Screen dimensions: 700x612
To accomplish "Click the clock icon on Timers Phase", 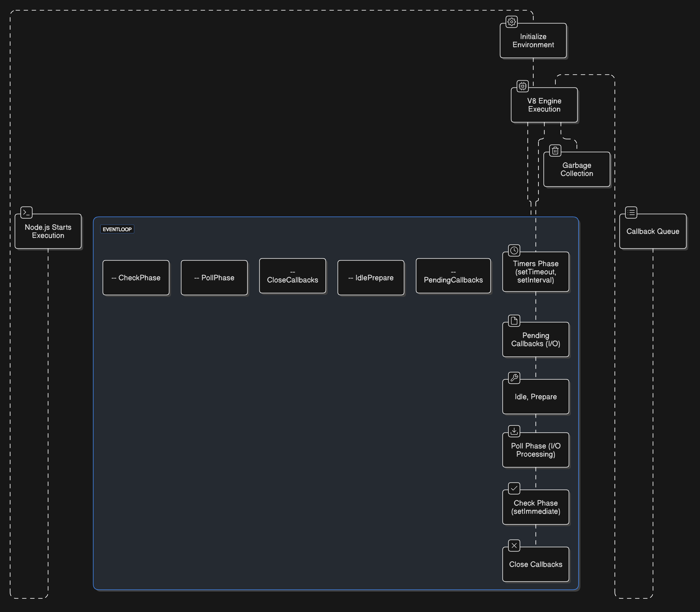I will click(x=514, y=250).
